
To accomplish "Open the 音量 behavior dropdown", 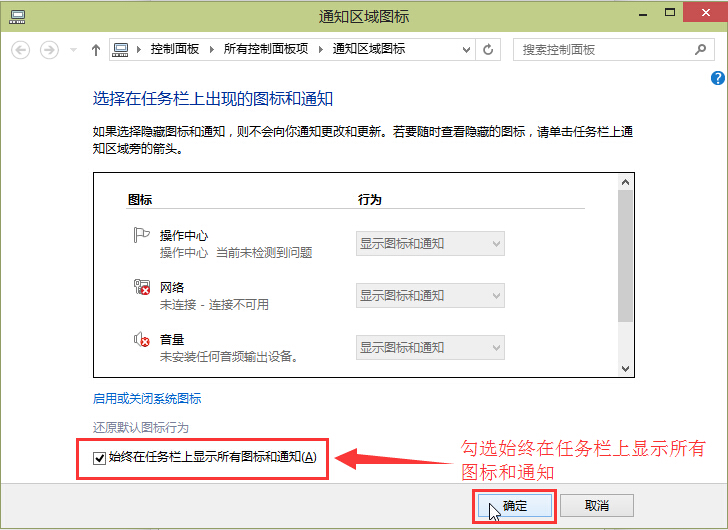I will click(x=430, y=347).
